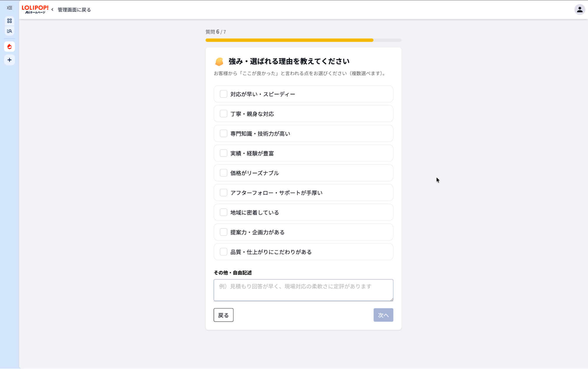
Task: Click the 戻る button
Action: (x=223, y=315)
